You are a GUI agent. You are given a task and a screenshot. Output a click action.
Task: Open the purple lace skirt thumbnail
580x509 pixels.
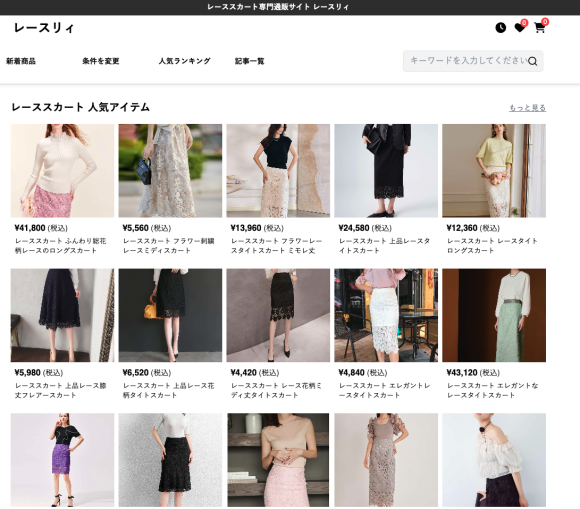[x=63, y=460]
